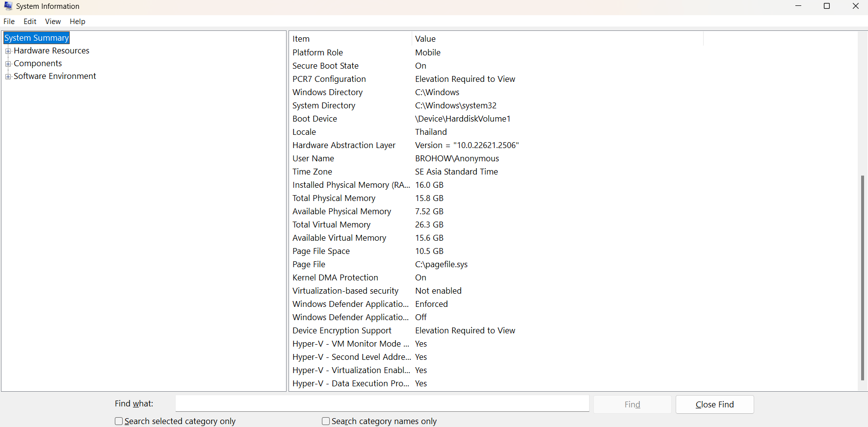Select the Device Encryption Support row
The image size is (868, 427).
coord(496,330)
